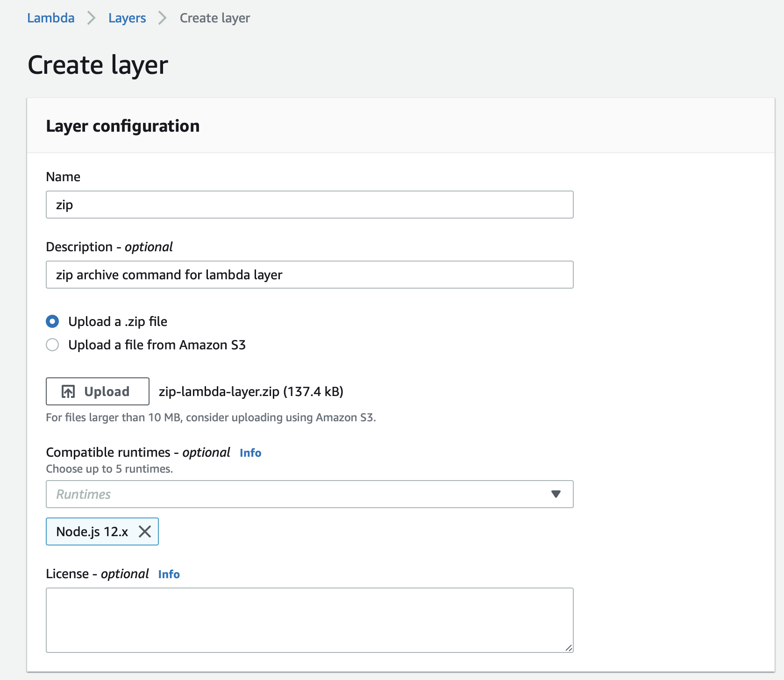Click the Node.js 12.x runtime chip
This screenshot has width=784, height=680.
point(92,531)
